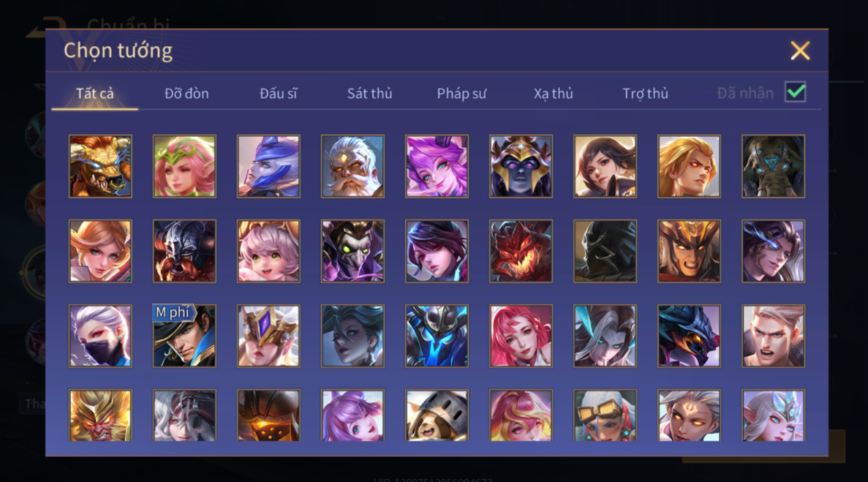This screenshot has width=868, height=482.
Task: Select the red lava demon hero
Action: click(521, 251)
